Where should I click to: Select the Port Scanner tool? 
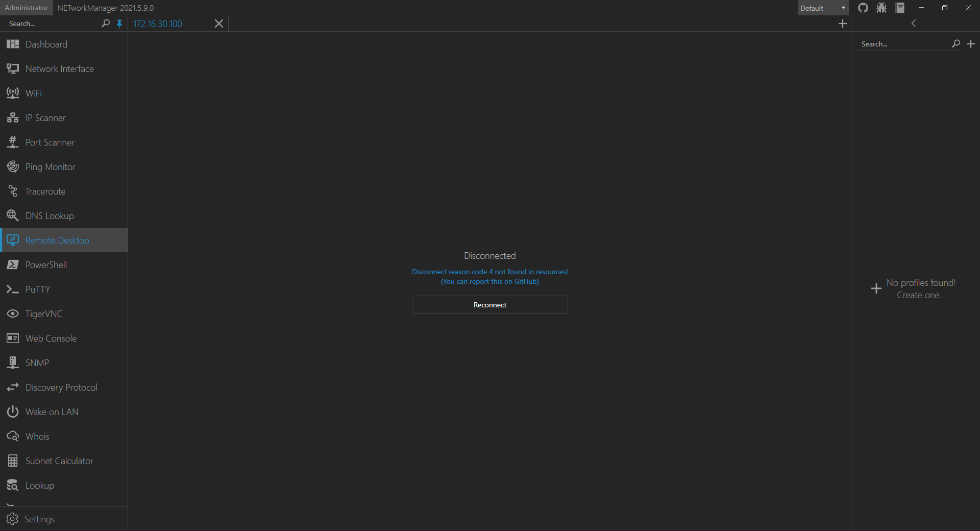pos(50,142)
